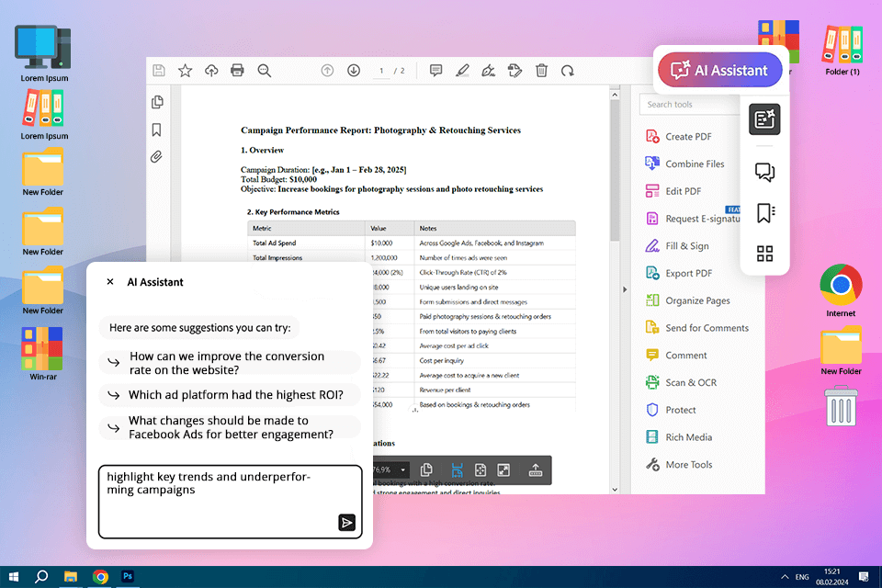Go to previous page with up arrow
The image size is (882, 588).
[327, 71]
